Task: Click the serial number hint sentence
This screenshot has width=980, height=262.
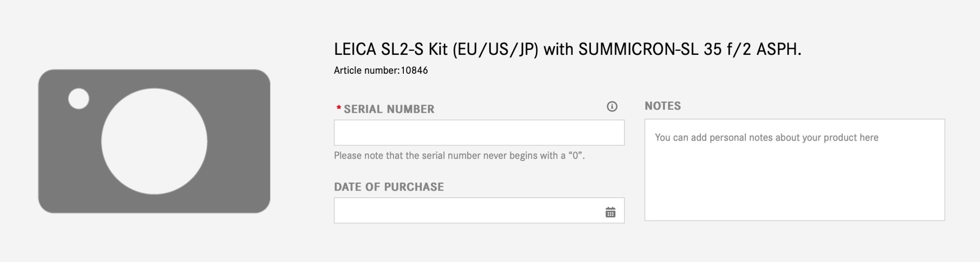Action: 449,155
